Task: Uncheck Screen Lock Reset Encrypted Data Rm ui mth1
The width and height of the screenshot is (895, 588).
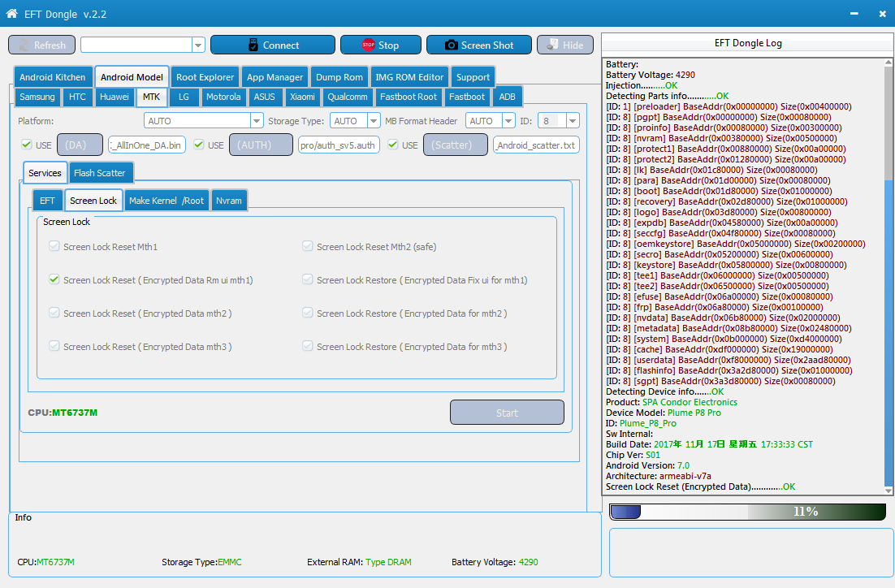Action: 54,279
